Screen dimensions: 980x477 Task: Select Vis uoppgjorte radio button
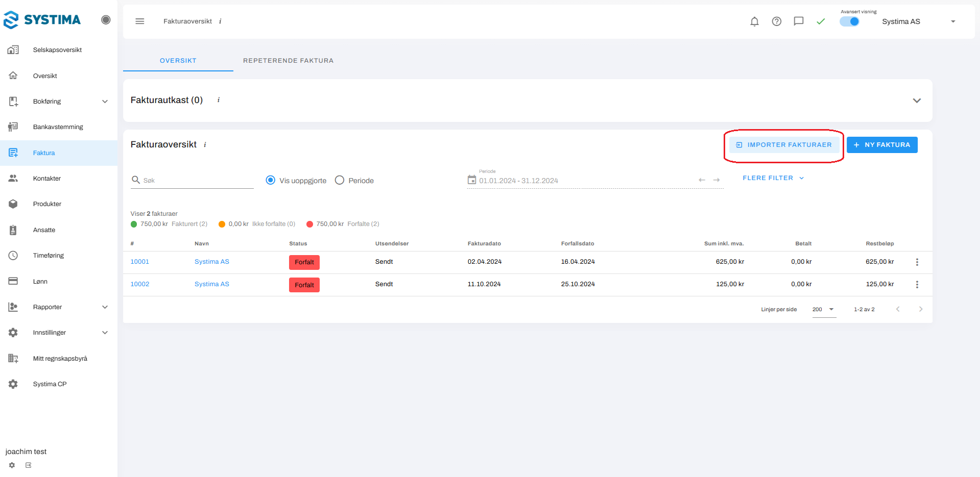pos(271,180)
